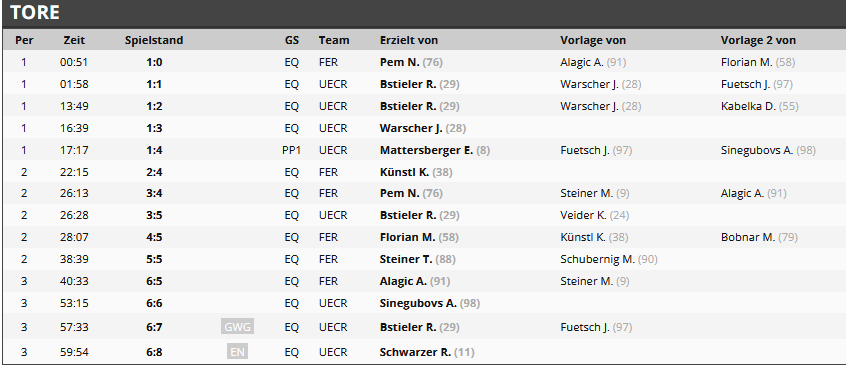Click the PP1 game situation cell
This screenshot has width=846, height=365.
(x=291, y=150)
